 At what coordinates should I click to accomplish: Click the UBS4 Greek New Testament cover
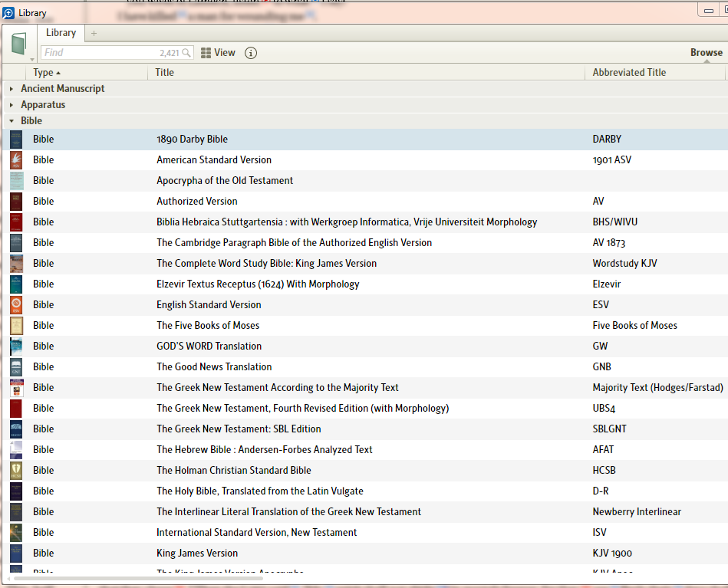[x=16, y=409]
